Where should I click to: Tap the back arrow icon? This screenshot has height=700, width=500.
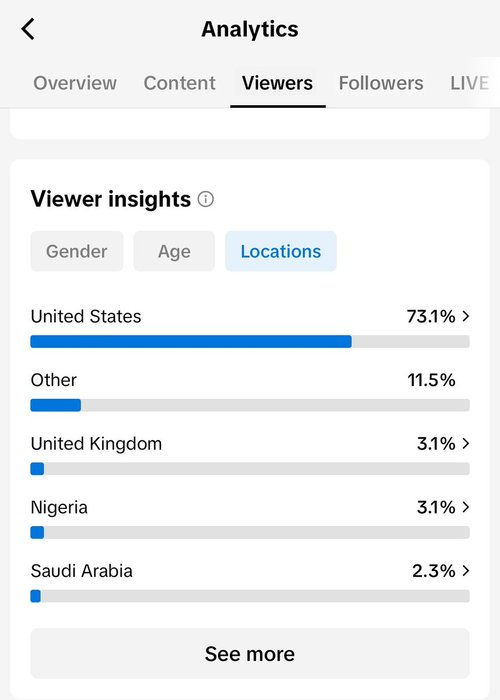click(28, 29)
